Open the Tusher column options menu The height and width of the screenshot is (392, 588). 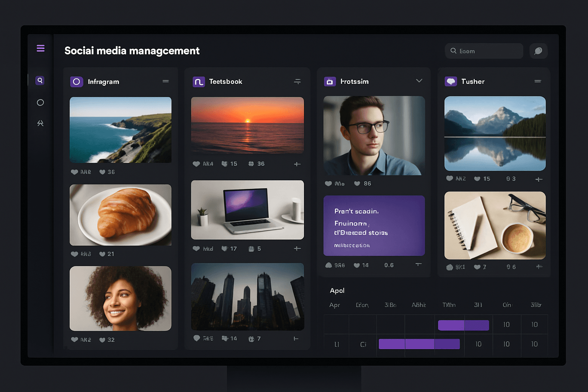pyautogui.click(x=537, y=81)
